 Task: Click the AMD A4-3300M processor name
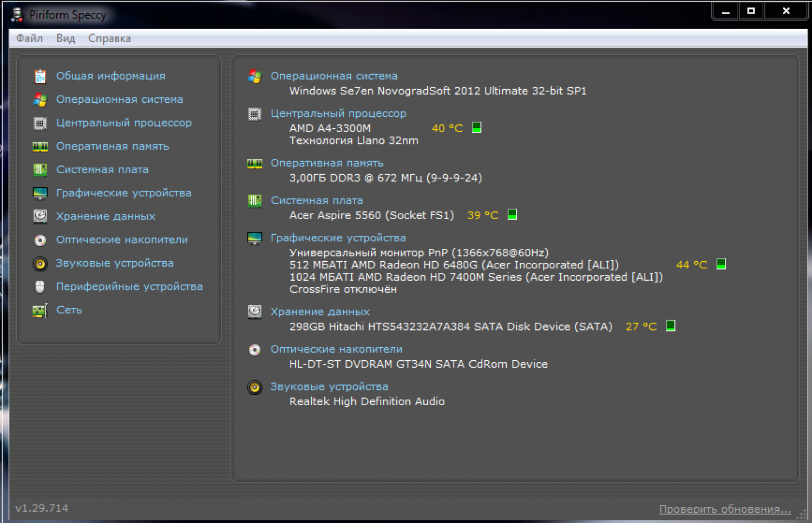(x=330, y=128)
